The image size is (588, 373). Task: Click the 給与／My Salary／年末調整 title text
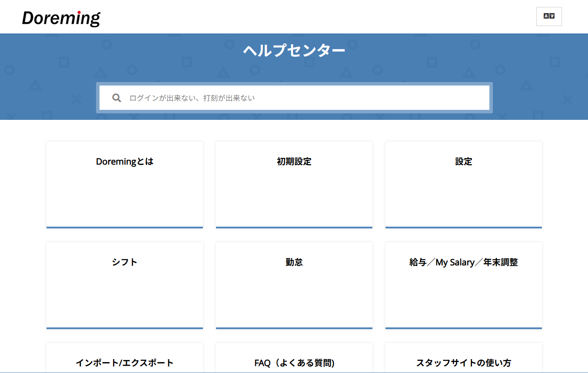tap(464, 262)
